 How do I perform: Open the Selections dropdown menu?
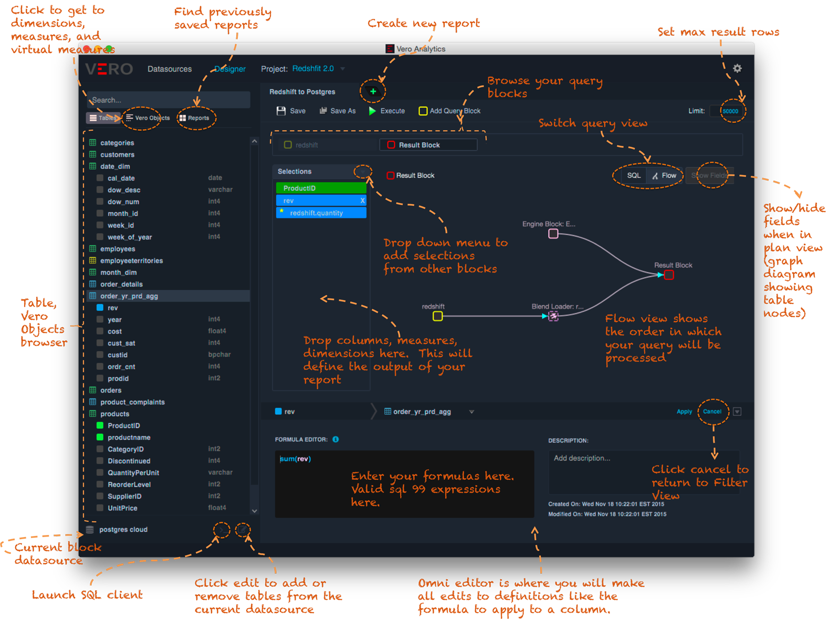[x=362, y=171]
